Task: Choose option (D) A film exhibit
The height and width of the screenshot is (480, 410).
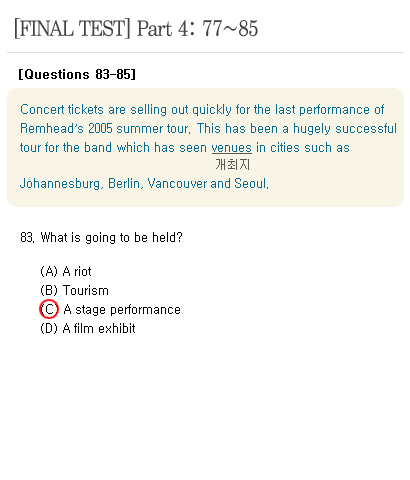Action: click(88, 329)
